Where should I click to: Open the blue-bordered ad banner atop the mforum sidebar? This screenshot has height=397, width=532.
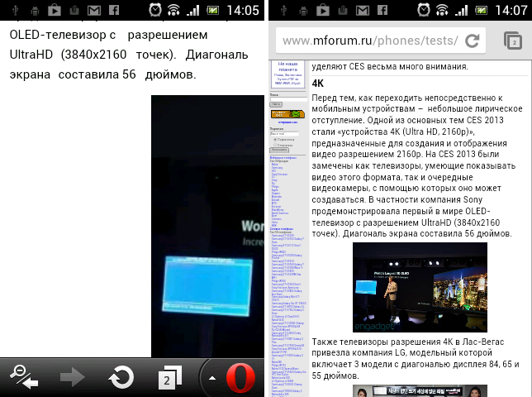[287, 74]
